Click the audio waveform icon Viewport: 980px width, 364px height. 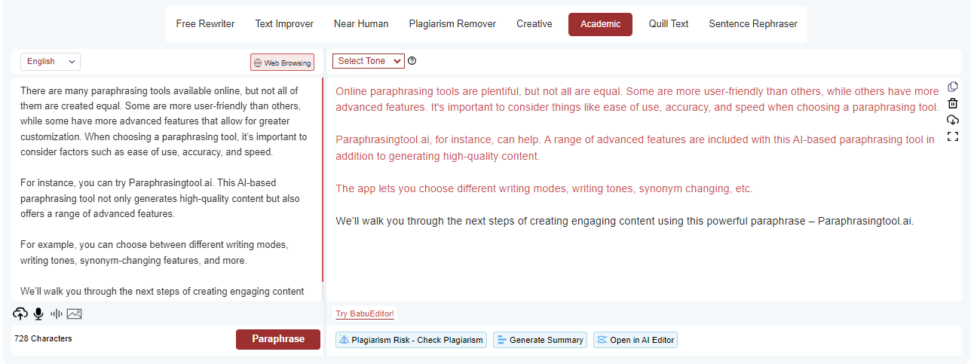(x=56, y=314)
